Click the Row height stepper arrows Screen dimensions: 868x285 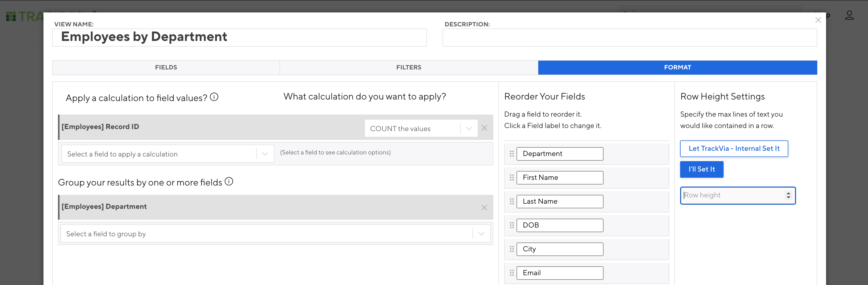[788, 195]
